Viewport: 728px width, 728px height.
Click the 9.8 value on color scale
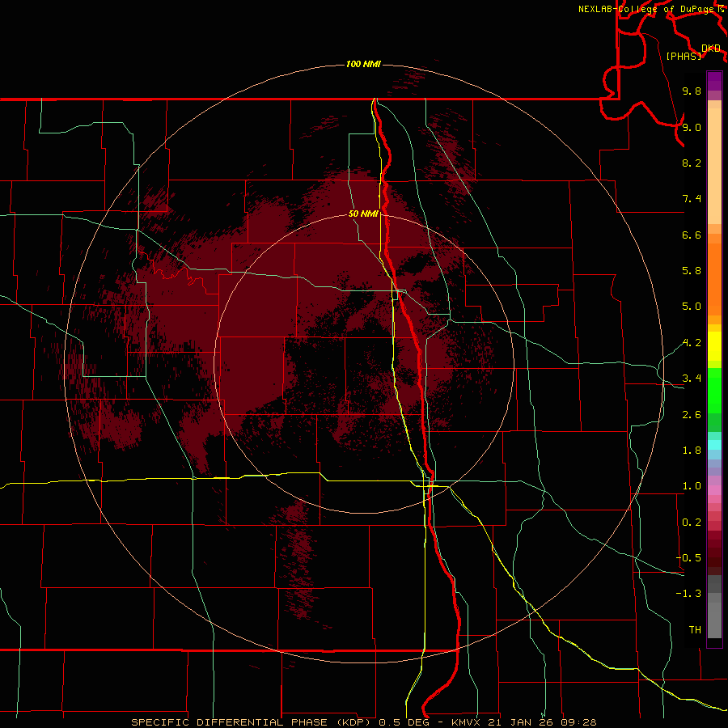[x=692, y=91]
